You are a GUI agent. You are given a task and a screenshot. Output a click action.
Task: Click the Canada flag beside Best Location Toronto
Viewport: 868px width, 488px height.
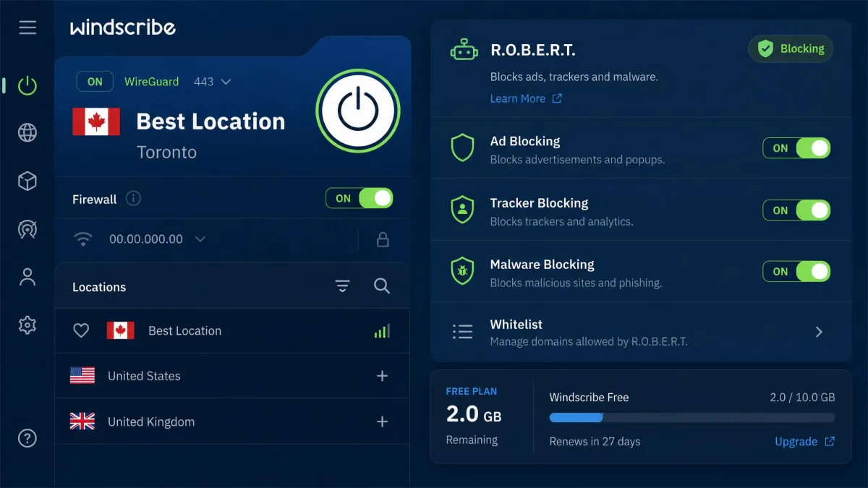[96, 121]
